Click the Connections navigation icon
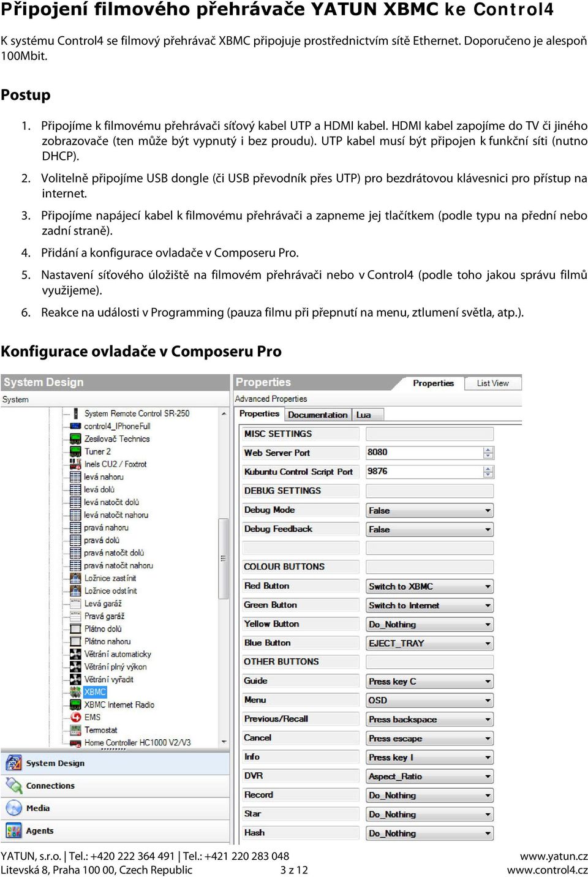 coord(13,785)
